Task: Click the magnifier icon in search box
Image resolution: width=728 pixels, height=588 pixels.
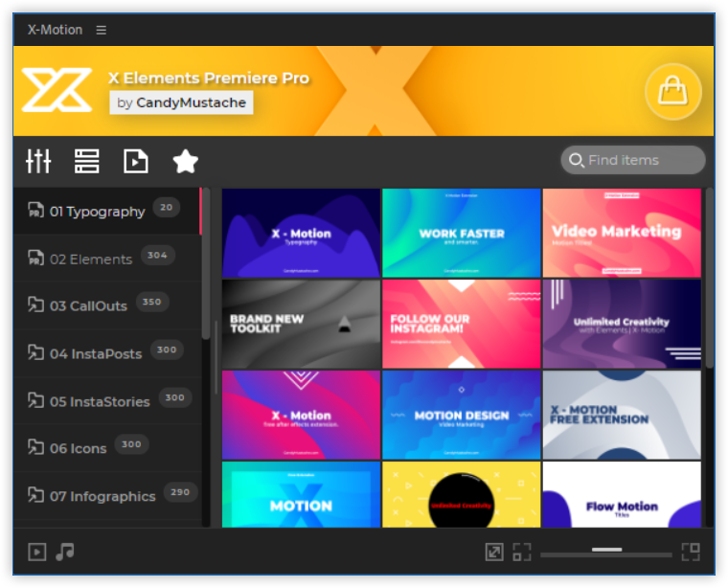Action: 577,160
